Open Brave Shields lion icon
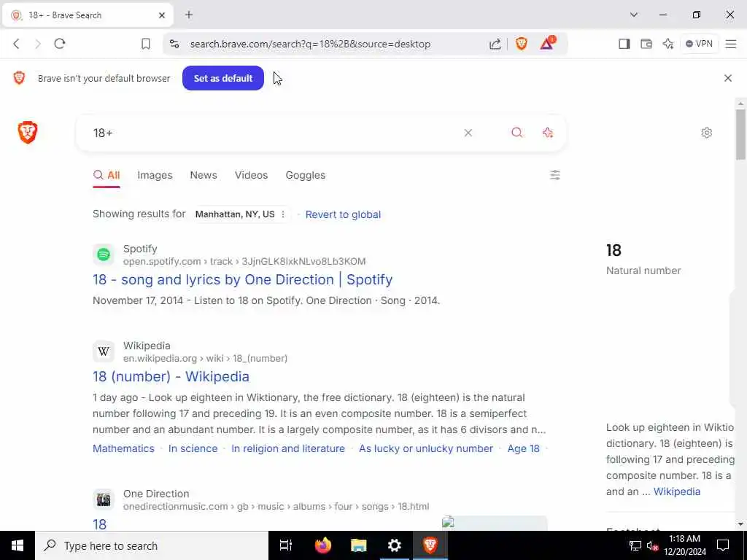747x560 pixels. click(x=521, y=44)
